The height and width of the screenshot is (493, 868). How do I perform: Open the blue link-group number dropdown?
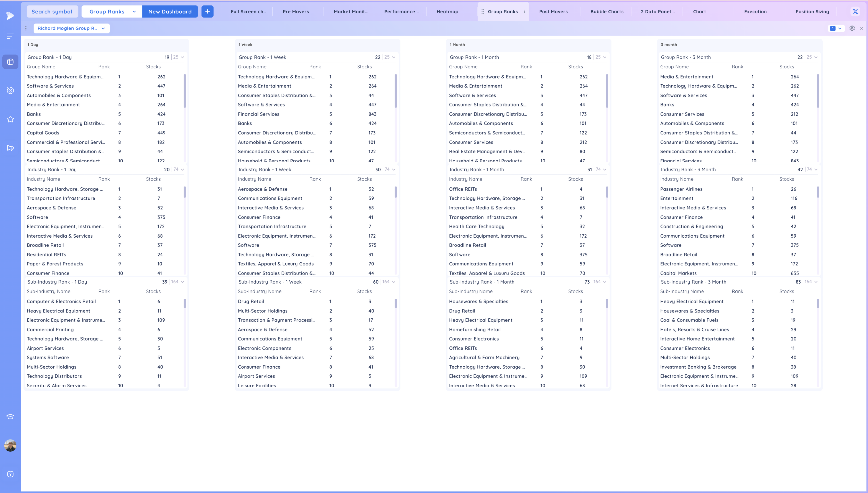point(835,28)
